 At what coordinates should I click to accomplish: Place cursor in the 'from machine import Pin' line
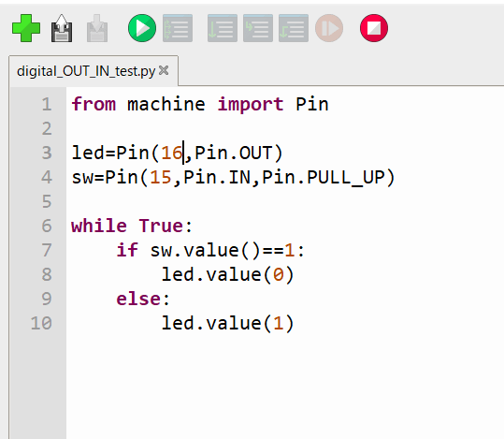coord(199,104)
